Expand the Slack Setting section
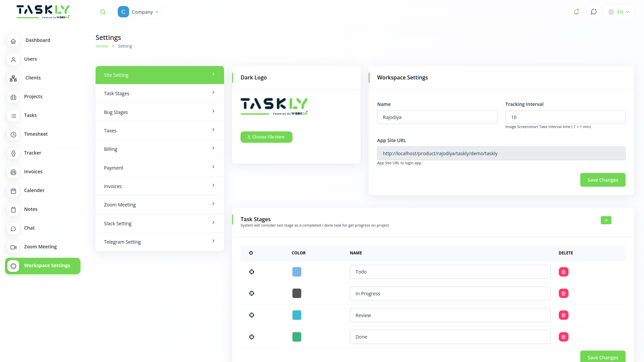The image size is (644, 362). click(x=160, y=223)
